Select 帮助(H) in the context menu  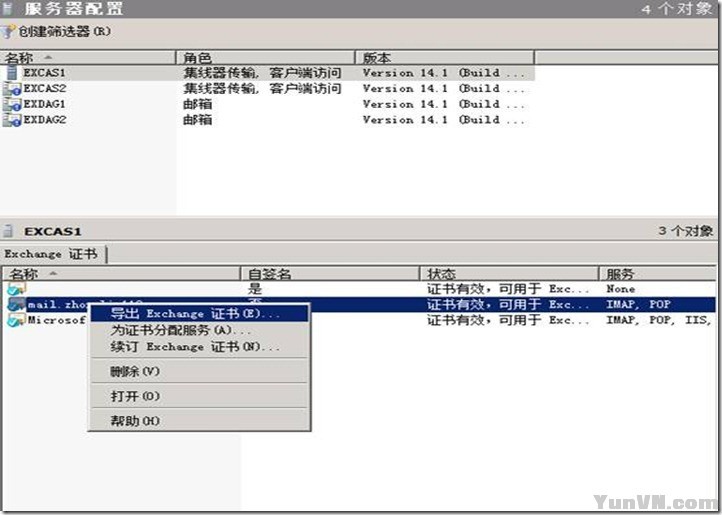pos(199,420)
